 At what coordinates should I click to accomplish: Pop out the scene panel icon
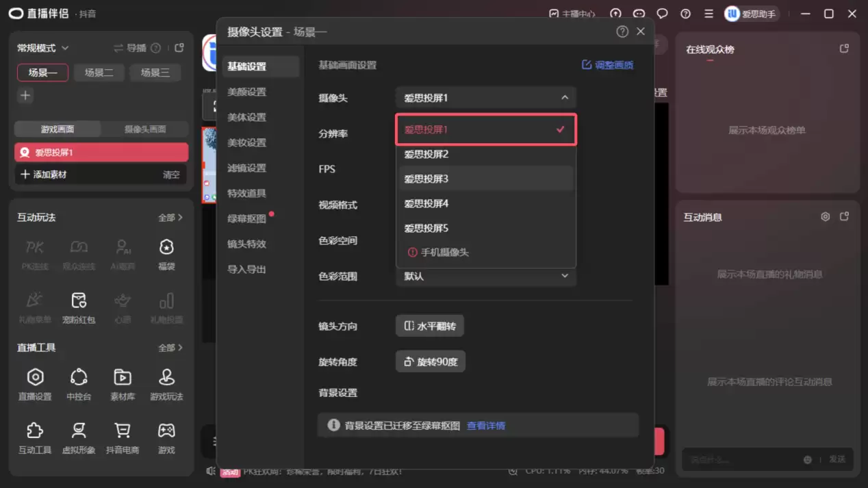click(x=179, y=48)
